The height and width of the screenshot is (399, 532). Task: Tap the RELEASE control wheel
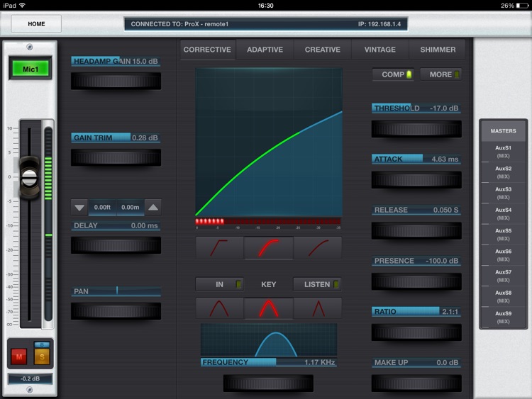416,230
